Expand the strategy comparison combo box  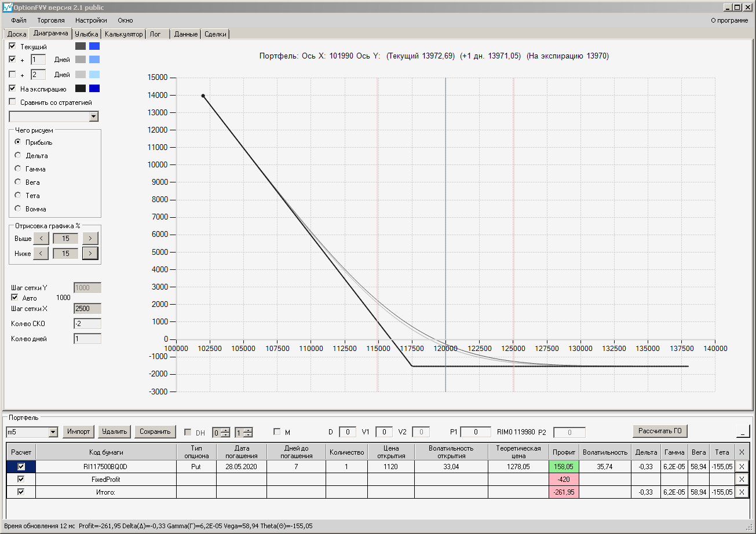(x=94, y=117)
